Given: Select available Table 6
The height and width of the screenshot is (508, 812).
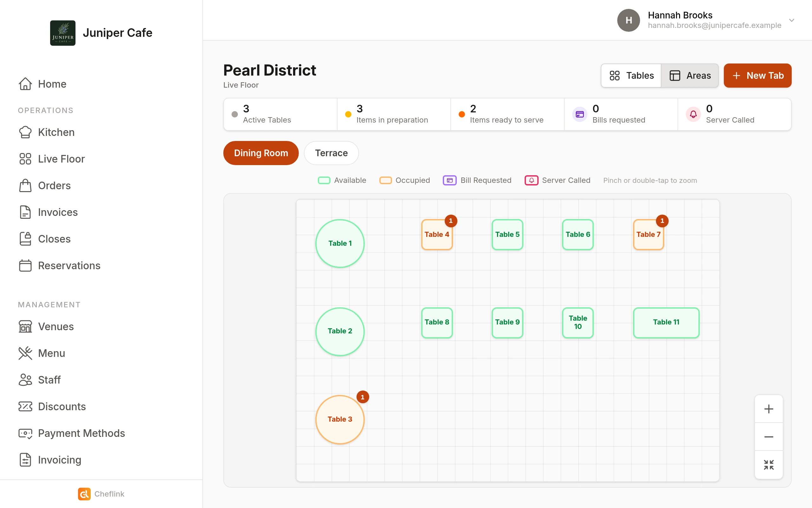Looking at the screenshot, I should pos(578,235).
